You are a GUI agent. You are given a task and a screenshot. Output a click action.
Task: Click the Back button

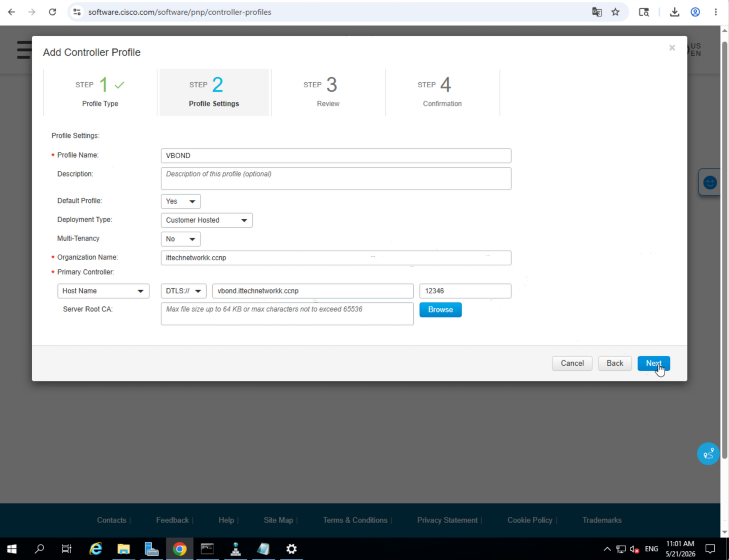point(615,363)
